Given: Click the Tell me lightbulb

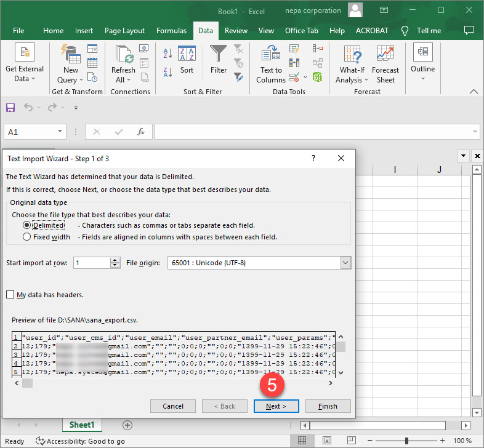Looking at the screenshot, I should 405,31.
